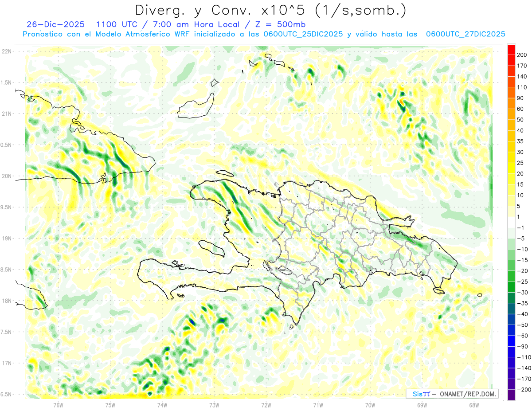Select the date text '26-Dic-2025'
Viewport: 532px width, 411px height.
(55, 24)
